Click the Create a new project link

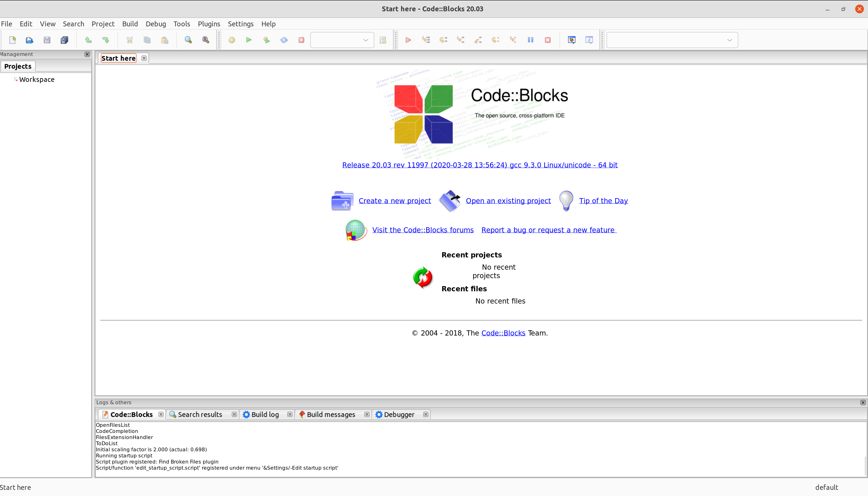coord(395,201)
